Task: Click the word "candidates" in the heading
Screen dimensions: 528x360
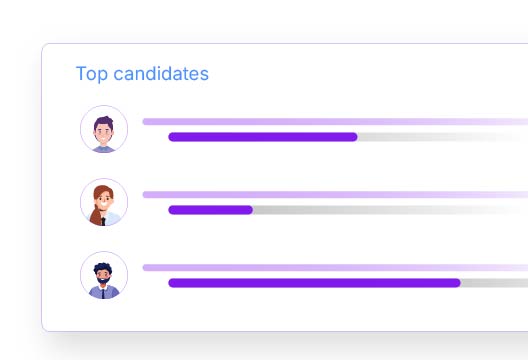Action: [x=161, y=73]
